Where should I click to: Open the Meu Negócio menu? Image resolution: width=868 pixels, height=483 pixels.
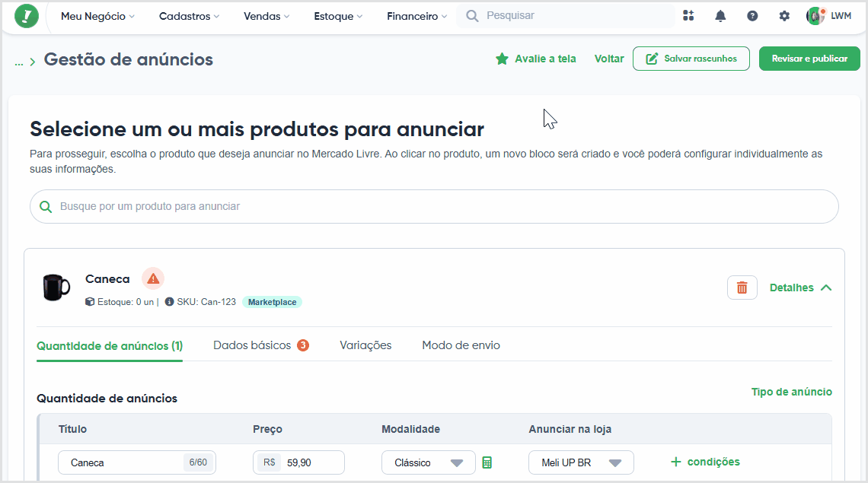click(x=98, y=16)
